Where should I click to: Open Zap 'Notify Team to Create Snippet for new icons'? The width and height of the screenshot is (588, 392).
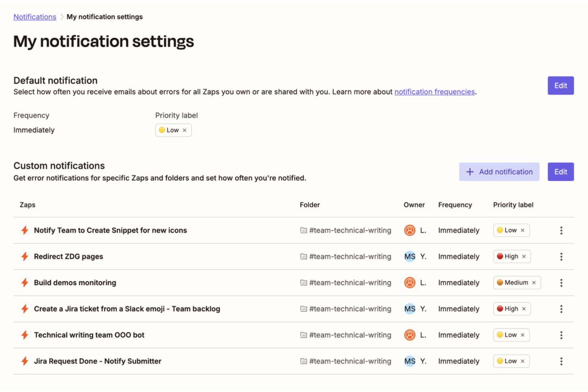tap(110, 230)
